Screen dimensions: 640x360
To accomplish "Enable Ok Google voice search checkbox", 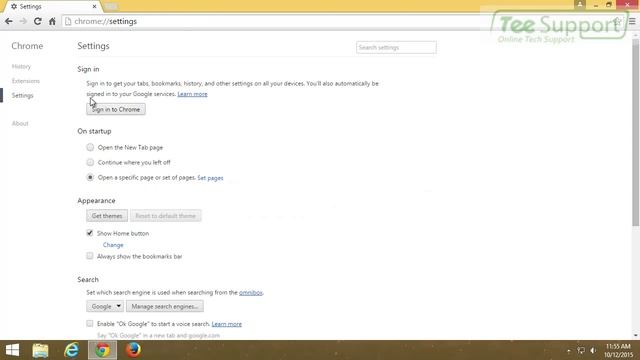I will 90,323.
